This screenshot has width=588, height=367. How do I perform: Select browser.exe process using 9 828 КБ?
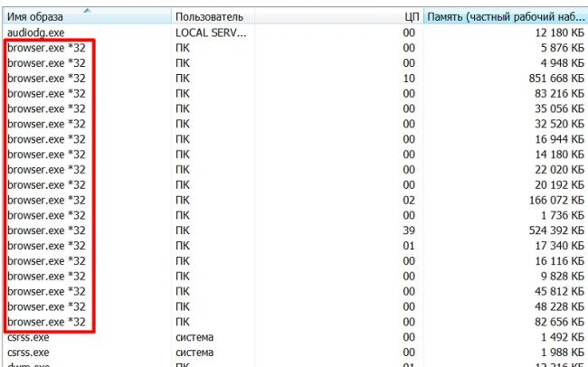click(x=46, y=276)
